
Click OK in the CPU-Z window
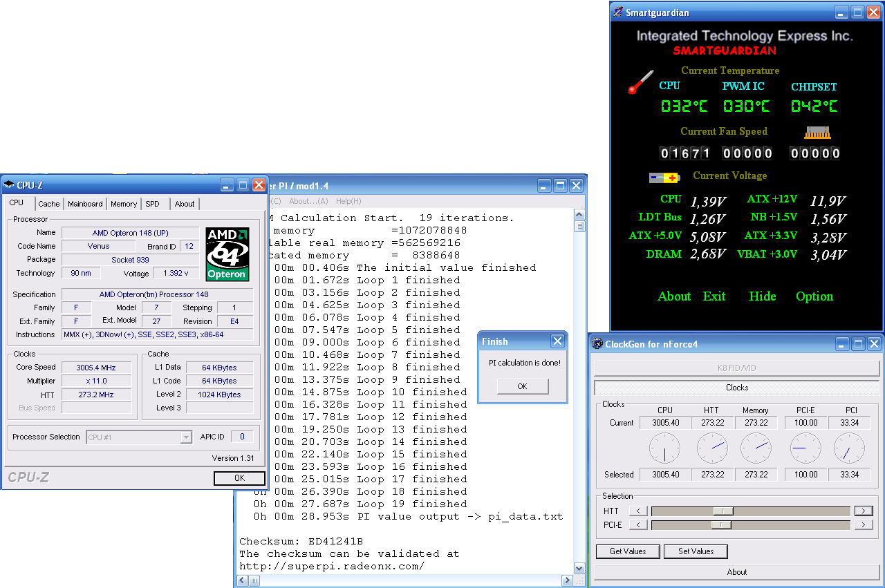point(239,478)
